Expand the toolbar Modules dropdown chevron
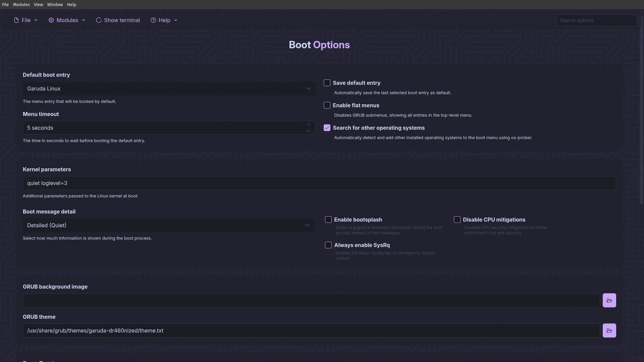The height and width of the screenshot is (362, 644). click(x=84, y=20)
